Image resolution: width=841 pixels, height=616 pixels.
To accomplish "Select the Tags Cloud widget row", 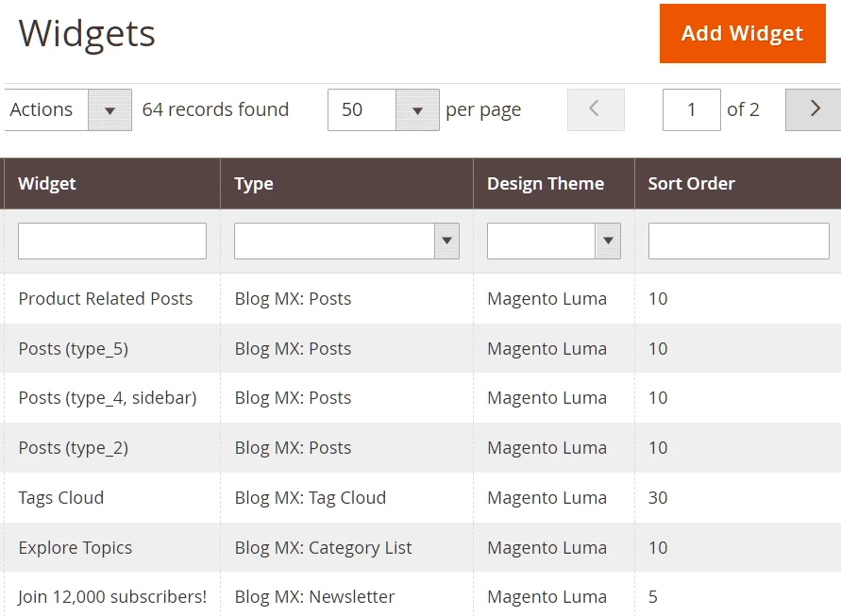I will pos(61,498).
